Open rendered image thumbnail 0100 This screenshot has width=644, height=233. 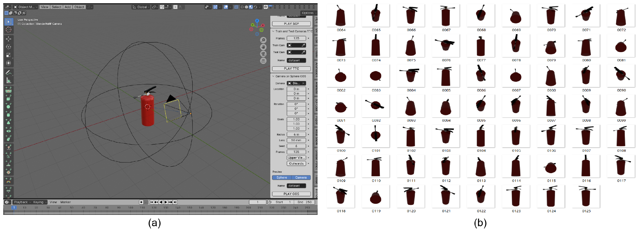(341, 136)
